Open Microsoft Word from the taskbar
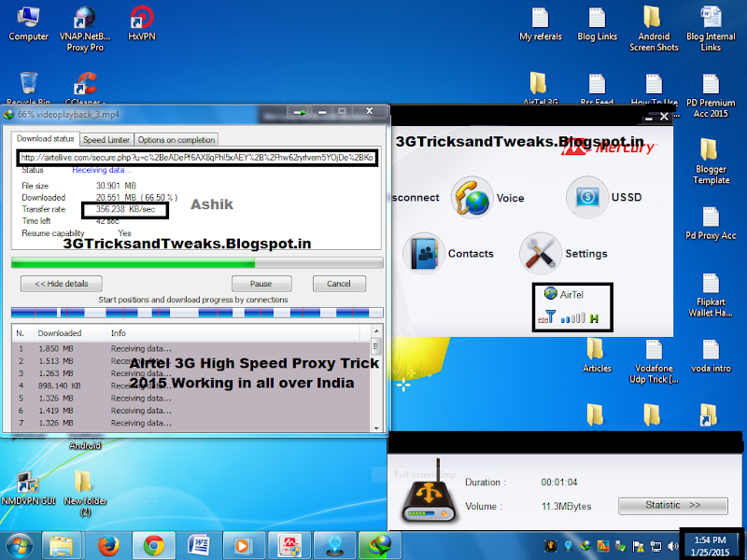The image size is (747, 560). (x=199, y=546)
